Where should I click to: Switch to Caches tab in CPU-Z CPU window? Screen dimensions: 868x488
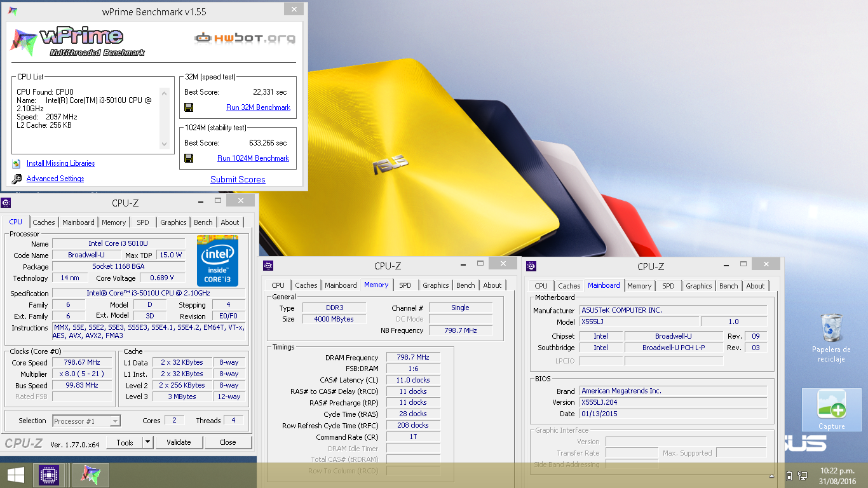(44, 222)
